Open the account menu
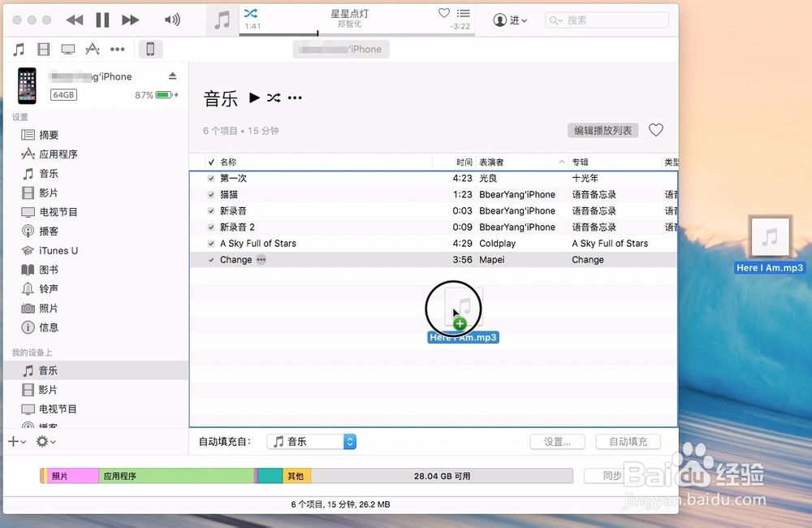The image size is (812, 528). (x=510, y=20)
